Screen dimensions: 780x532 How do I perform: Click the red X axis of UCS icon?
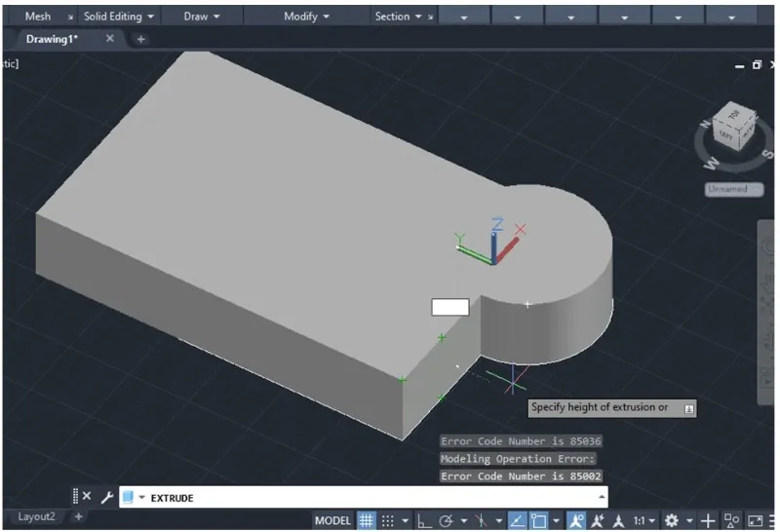(x=507, y=250)
